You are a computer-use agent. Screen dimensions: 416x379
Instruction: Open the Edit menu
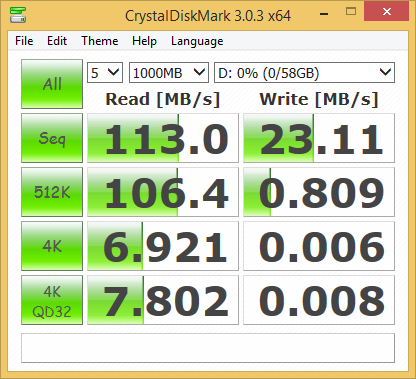tap(57, 41)
